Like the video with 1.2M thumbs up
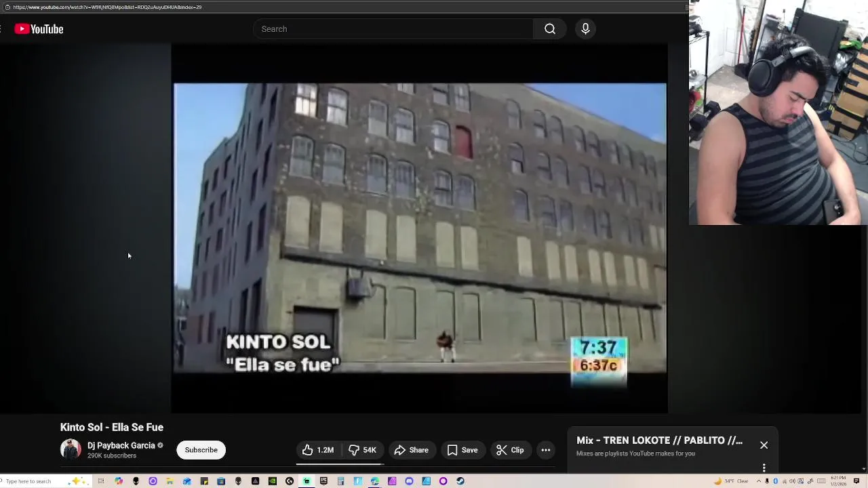 pyautogui.click(x=318, y=450)
